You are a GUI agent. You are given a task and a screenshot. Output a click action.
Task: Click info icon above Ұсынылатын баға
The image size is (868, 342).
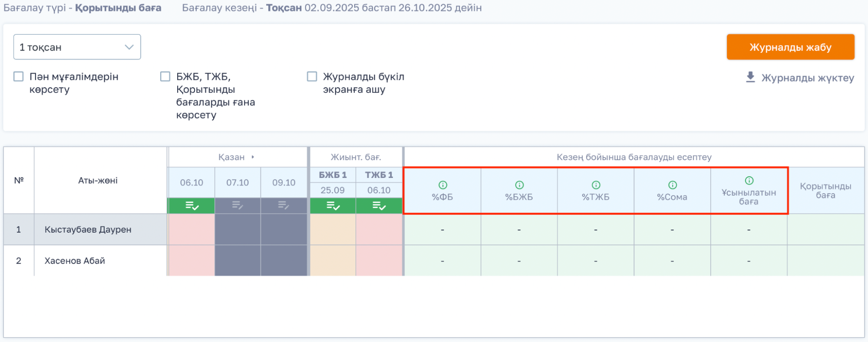(749, 181)
